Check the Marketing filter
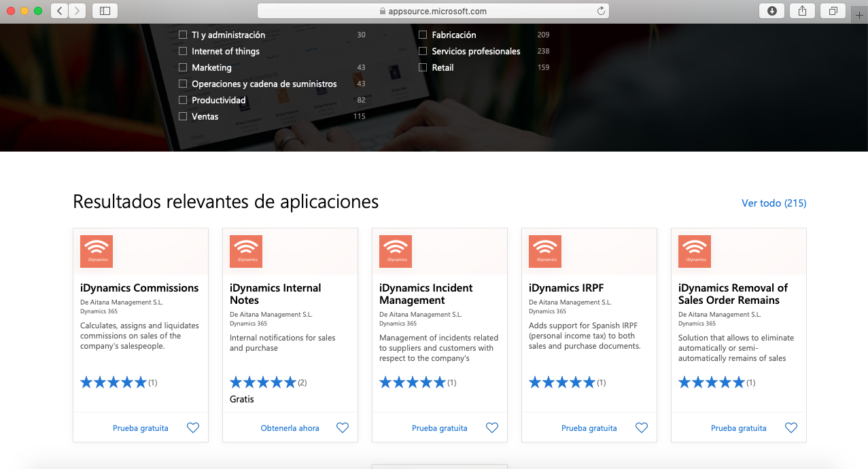 tap(183, 67)
